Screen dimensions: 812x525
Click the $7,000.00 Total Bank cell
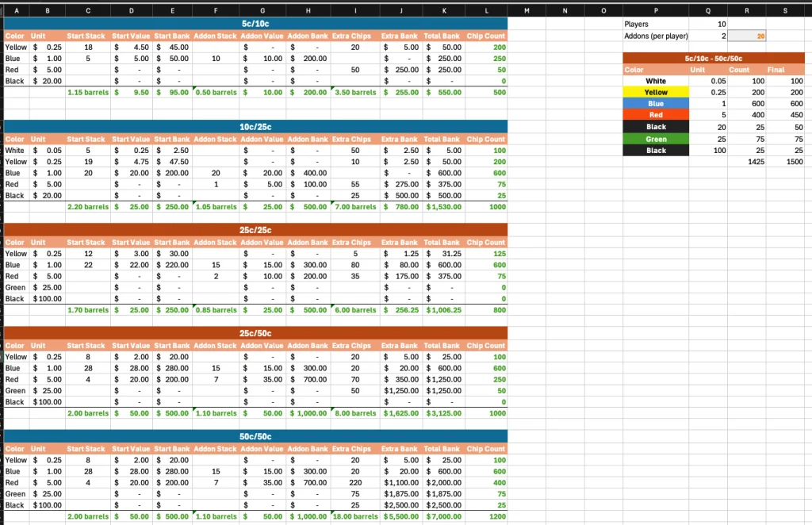[x=444, y=516]
